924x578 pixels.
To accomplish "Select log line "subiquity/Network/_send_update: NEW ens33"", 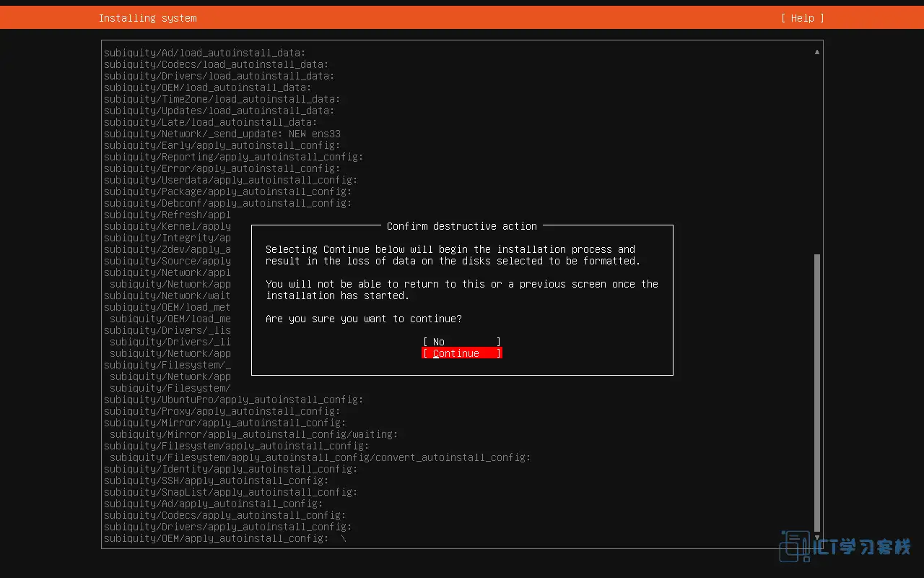I will [222, 134].
